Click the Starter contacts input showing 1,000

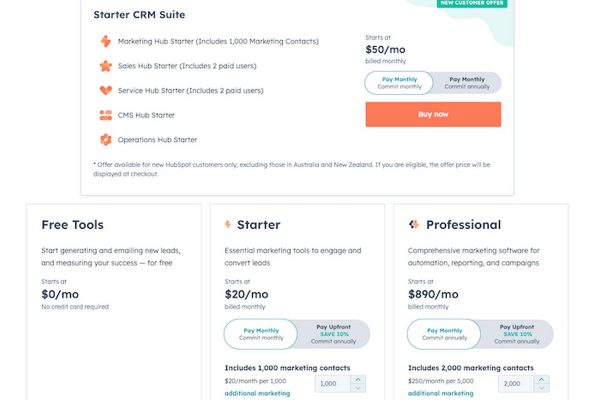pos(333,384)
